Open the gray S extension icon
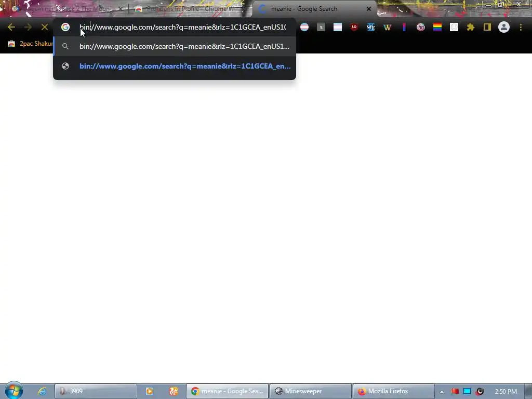Screen dimensions: 532x399 321,27
